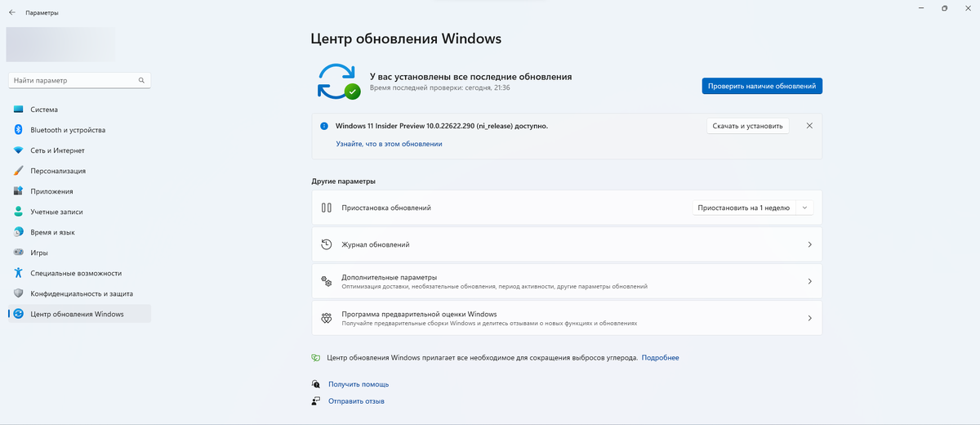This screenshot has height=425, width=980.
Task: Select Учетные записи in the sidebar
Action: point(79,212)
